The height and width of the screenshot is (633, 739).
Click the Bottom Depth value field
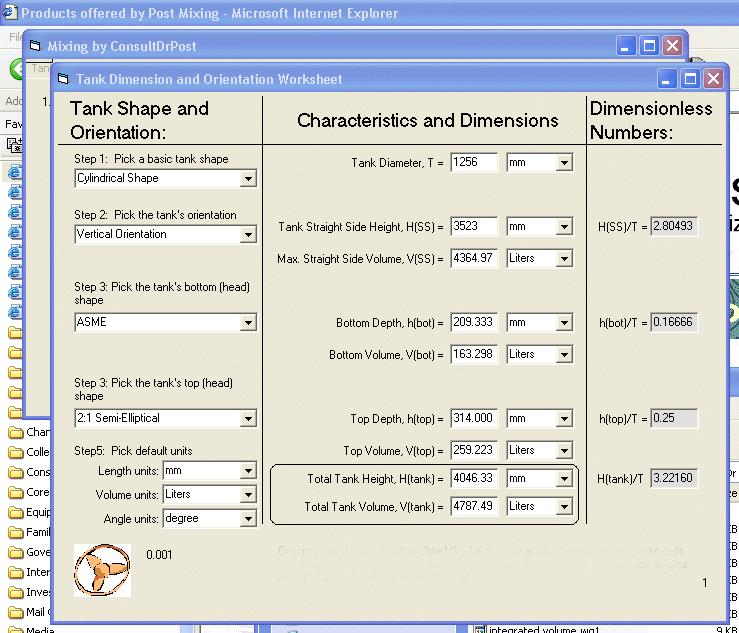[x=474, y=322]
